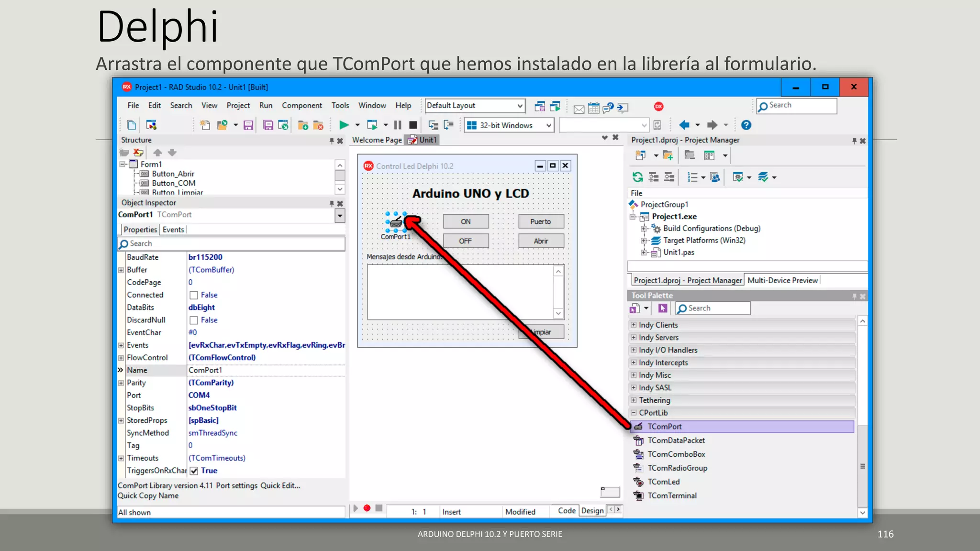Toggle the DiscardNull property checkbox

[194, 320]
